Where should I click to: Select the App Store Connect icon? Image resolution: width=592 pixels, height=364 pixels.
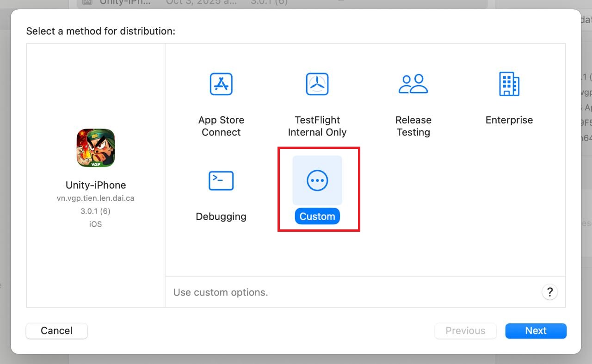pos(221,84)
